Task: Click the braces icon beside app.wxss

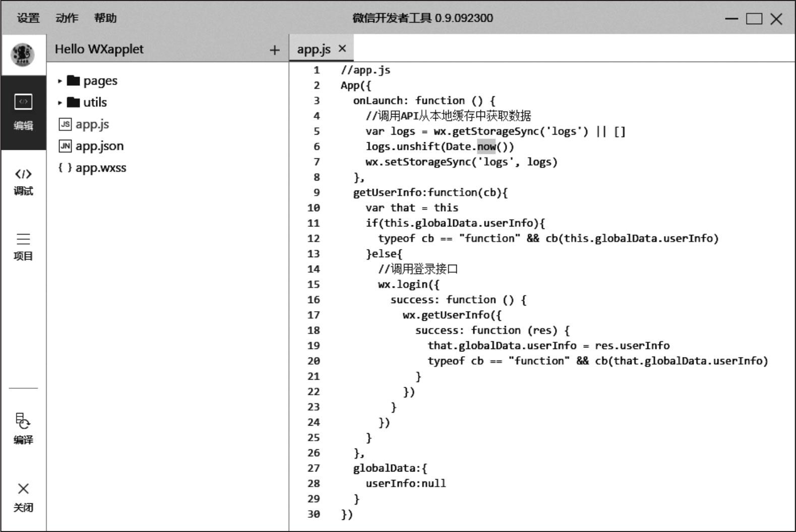Action: point(65,167)
